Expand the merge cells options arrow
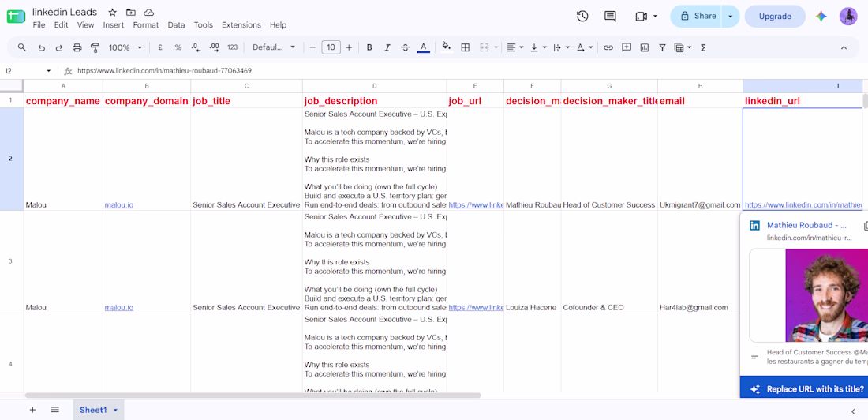The width and height of the screenshot is (868, 420). [496, 47]
